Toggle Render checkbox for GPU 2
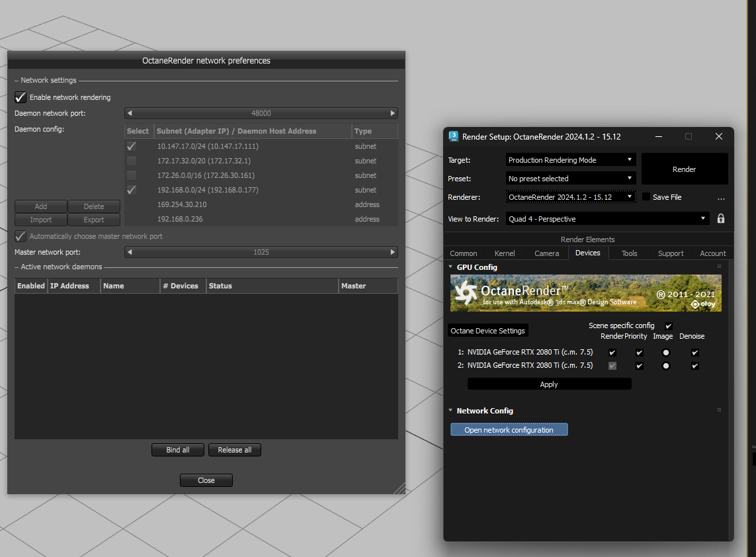The image size is (756, 557). click(x=612, y=366)
